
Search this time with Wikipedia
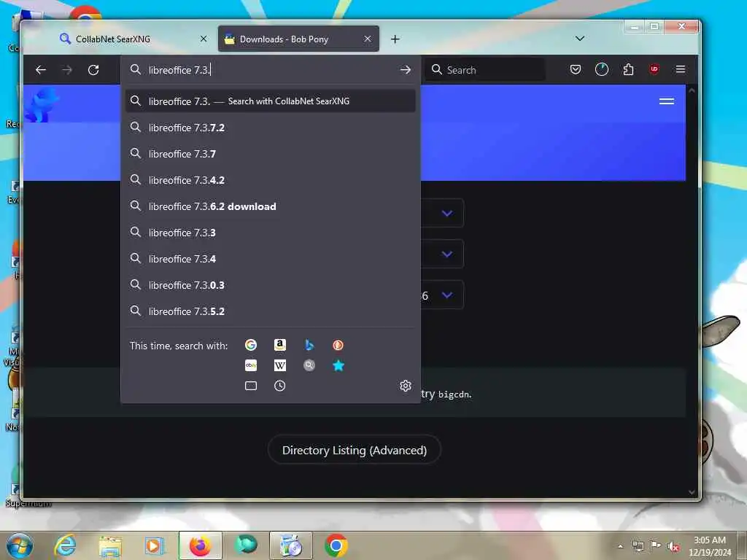click(280, 365)
